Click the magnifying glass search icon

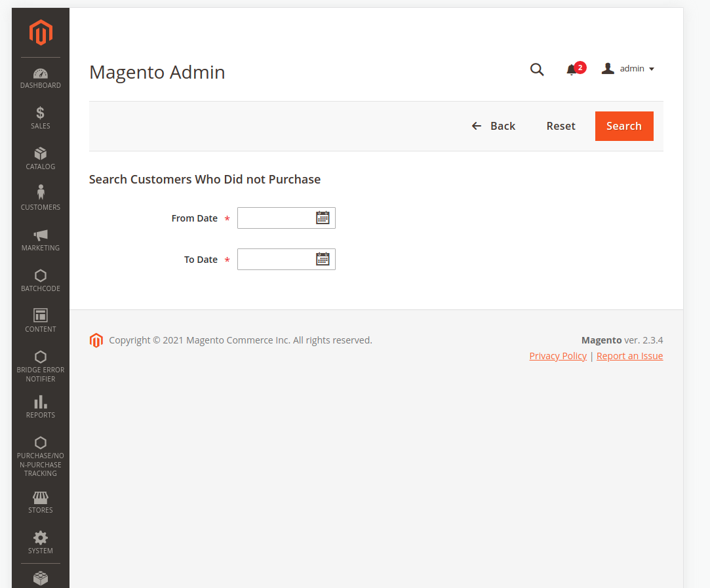tap(537, 69)
